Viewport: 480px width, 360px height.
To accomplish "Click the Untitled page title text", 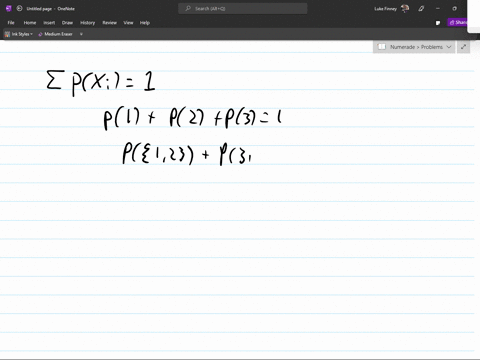I will (39, 9).
